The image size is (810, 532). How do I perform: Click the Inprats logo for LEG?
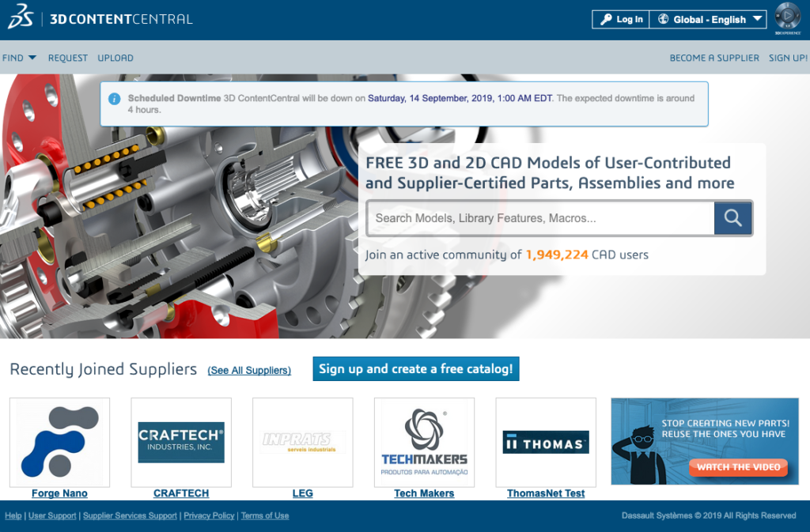click(302, 442)
